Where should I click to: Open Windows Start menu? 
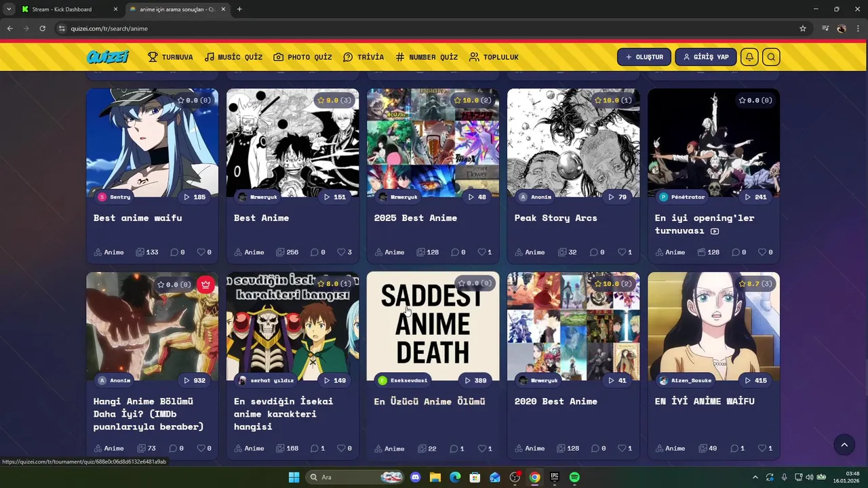tap(294, 477)
